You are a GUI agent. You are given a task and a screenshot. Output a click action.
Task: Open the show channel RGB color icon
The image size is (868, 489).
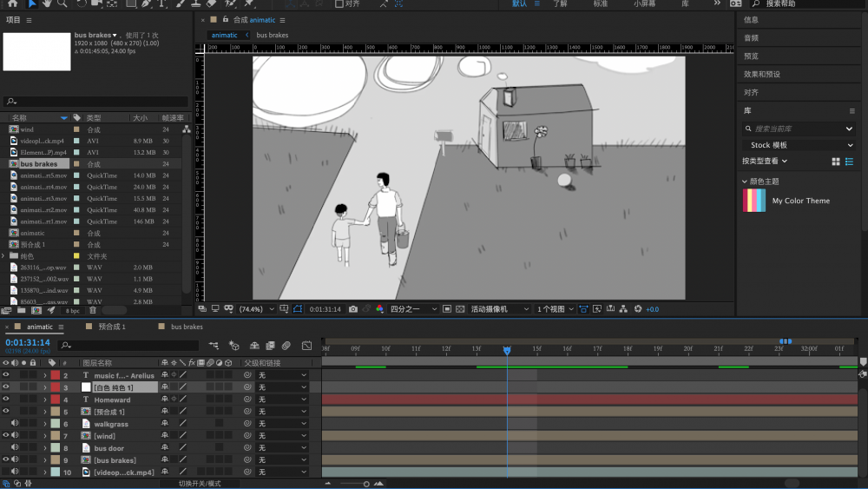tap(380, 309)
